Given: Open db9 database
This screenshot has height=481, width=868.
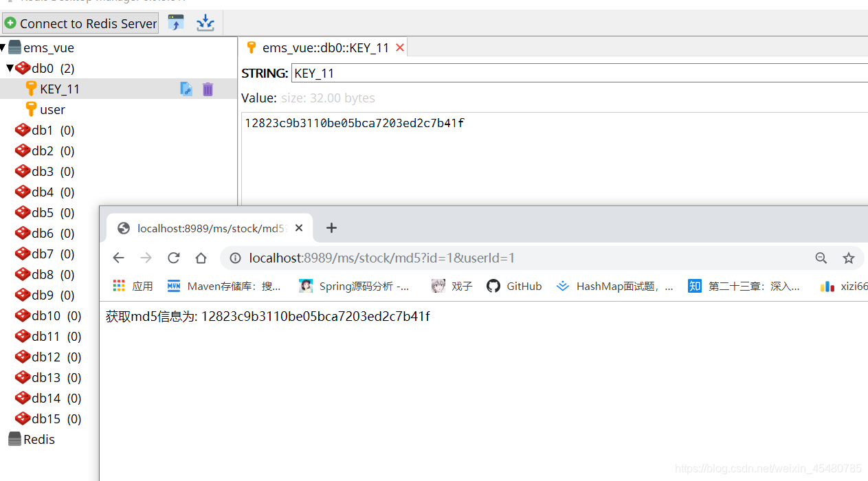Looking at the screenshot, I should click(x=45, y=295).
